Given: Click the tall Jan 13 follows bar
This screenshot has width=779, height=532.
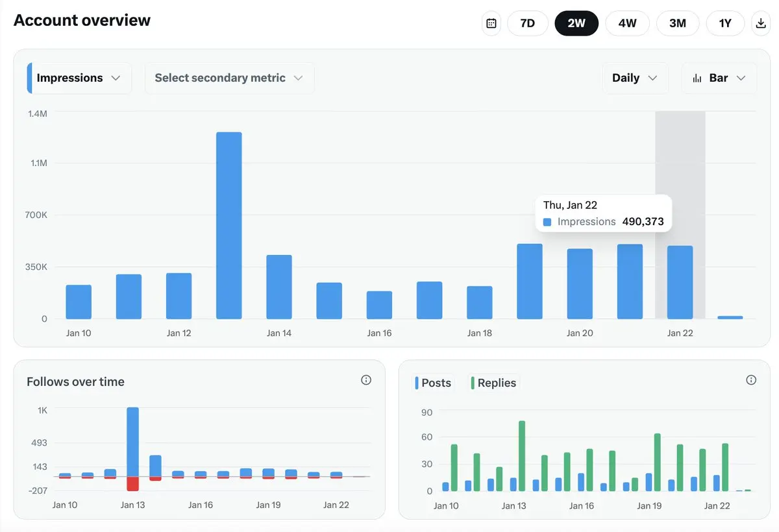Looking at the screenshot, I should [x=132, y=442].
